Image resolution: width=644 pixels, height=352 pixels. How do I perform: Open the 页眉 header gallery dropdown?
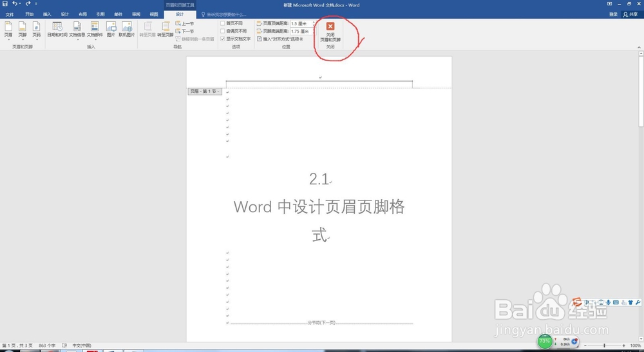tap(8, 30)
